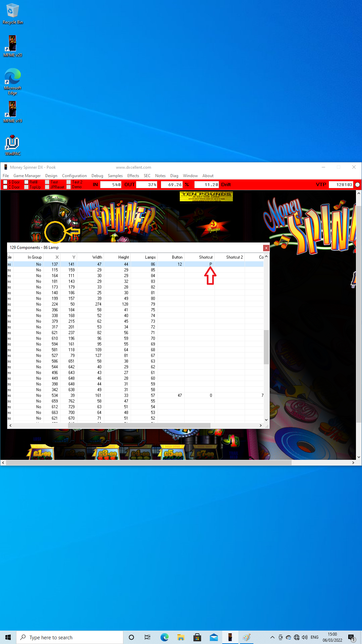Click the VTP value field 128103
This screenshot has height=644, width=362.
[x=341, y=185]
